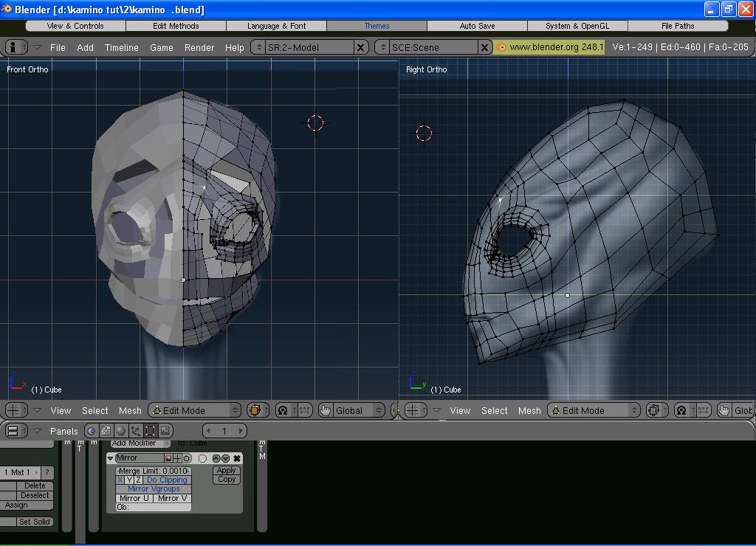Switch to the Logic context icon in Panels header
This screenshot has width=756, height=546.
[x=91, y=431]
